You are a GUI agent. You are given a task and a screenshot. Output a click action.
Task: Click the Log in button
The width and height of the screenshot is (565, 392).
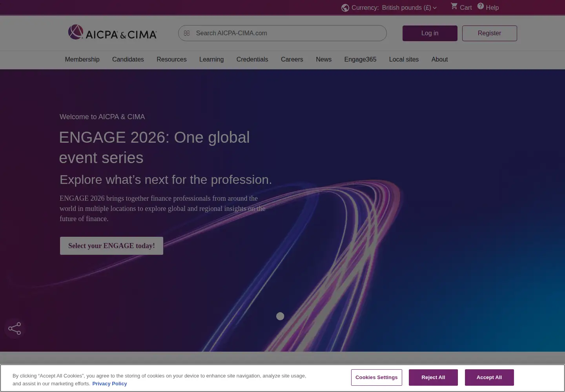pyautogui.click(x=430, y=33)
